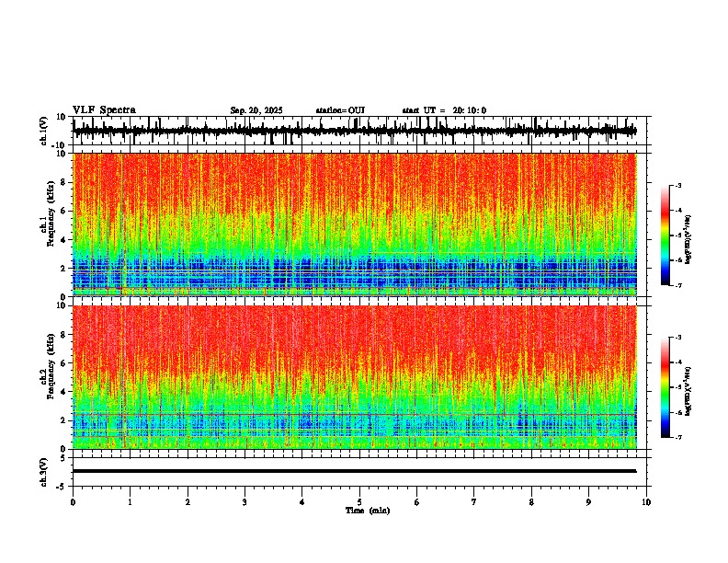Click the "station=OUI" header label
The width and height of the screenshot is (728, 563).
tap(340, 110)
